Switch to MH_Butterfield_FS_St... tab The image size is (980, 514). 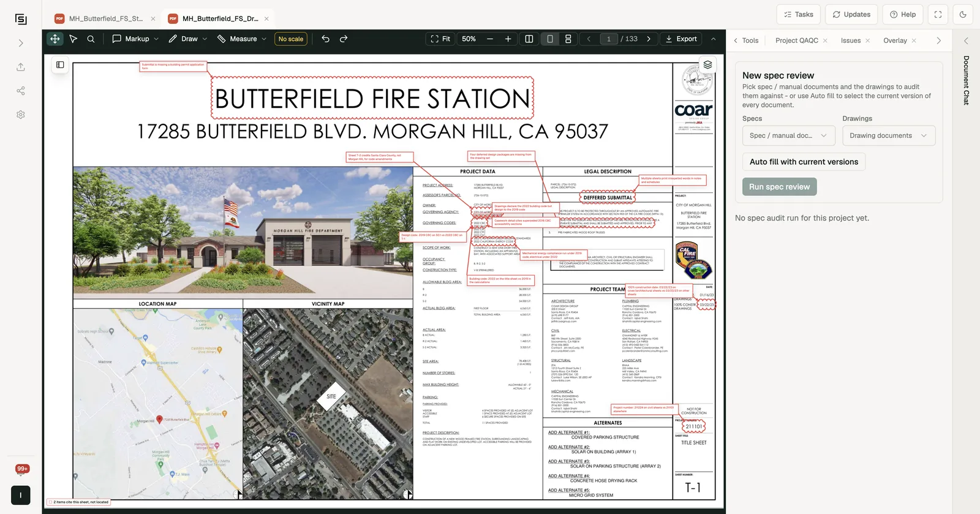pyautogui.click(x=105, y=19)
